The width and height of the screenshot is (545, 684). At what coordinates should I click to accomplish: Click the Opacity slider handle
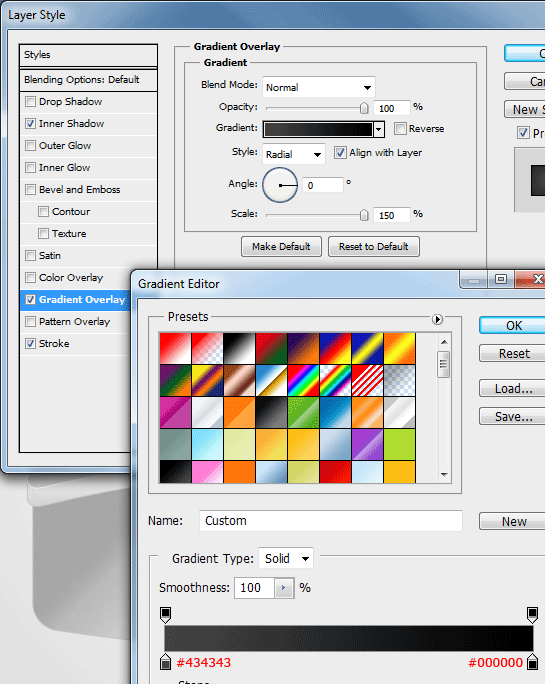click(364, 108)
